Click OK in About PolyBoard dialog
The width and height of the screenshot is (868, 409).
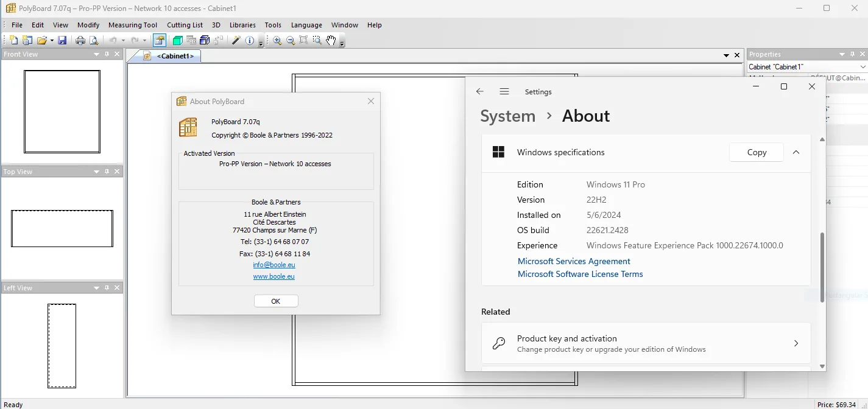click(276, 301)
